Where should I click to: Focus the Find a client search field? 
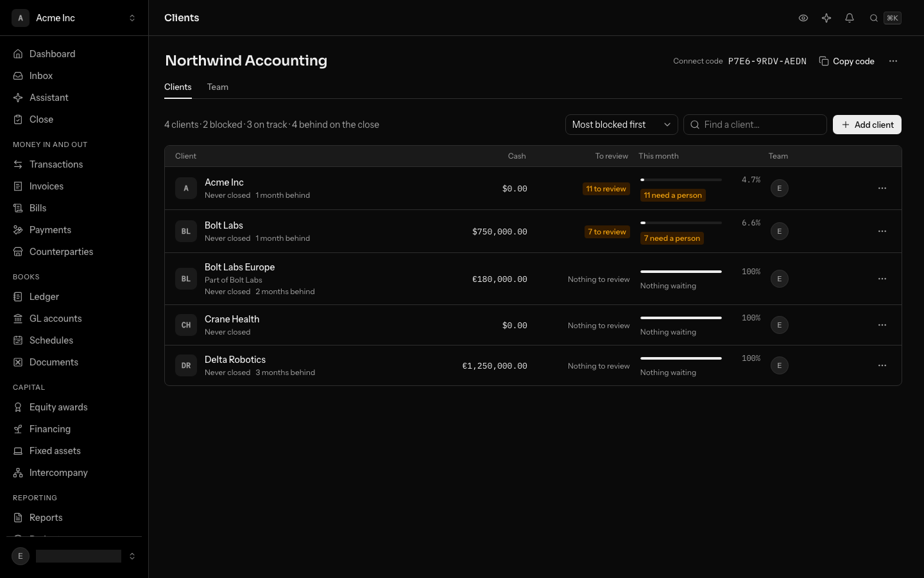click(755, 125)
